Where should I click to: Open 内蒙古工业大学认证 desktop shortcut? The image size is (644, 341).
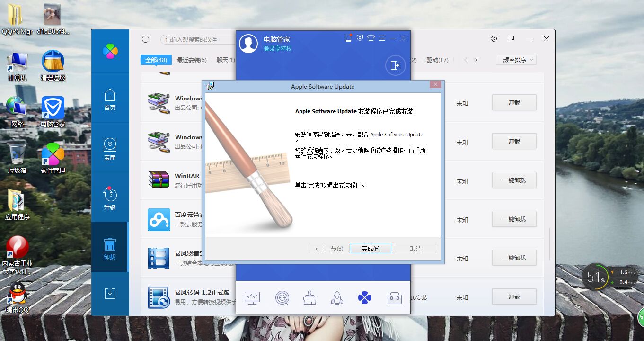tap(18, 255)
